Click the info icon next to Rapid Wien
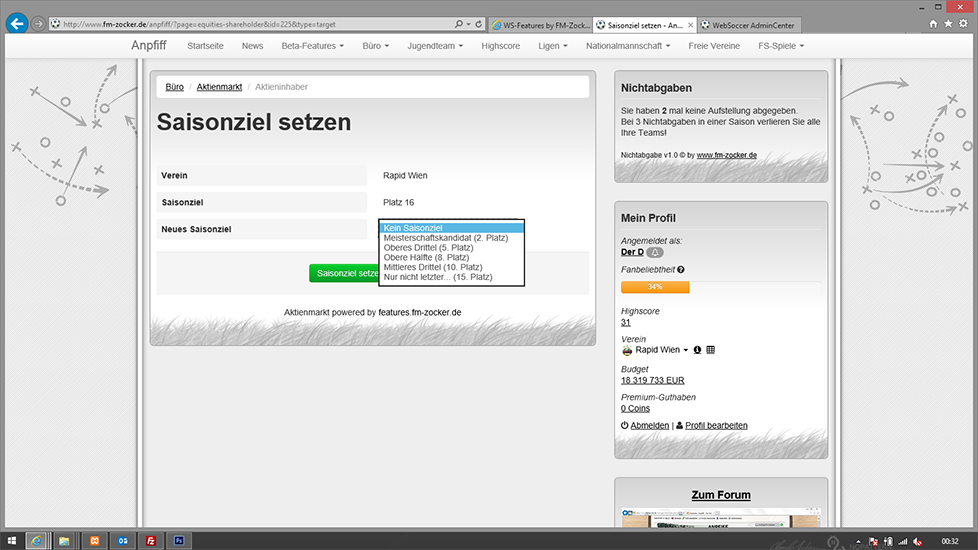Image resolution: width=978 pixels, height=550 pixels. (697, 350)
